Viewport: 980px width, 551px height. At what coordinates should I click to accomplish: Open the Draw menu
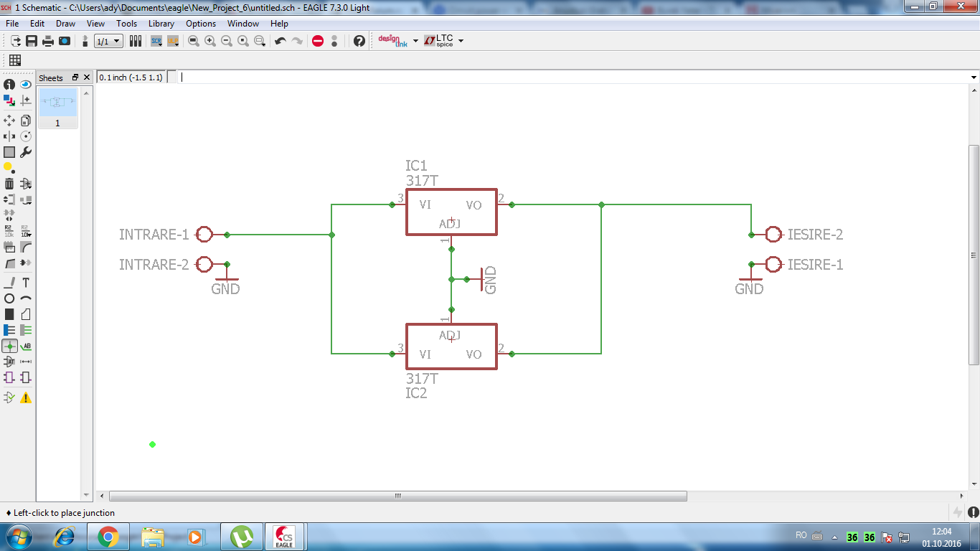65,24
